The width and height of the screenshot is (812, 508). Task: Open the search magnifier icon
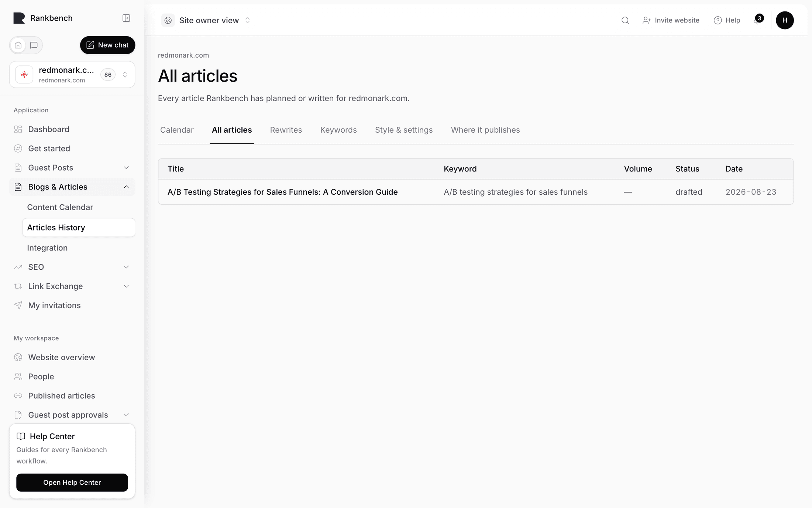[x=625, y=20]
